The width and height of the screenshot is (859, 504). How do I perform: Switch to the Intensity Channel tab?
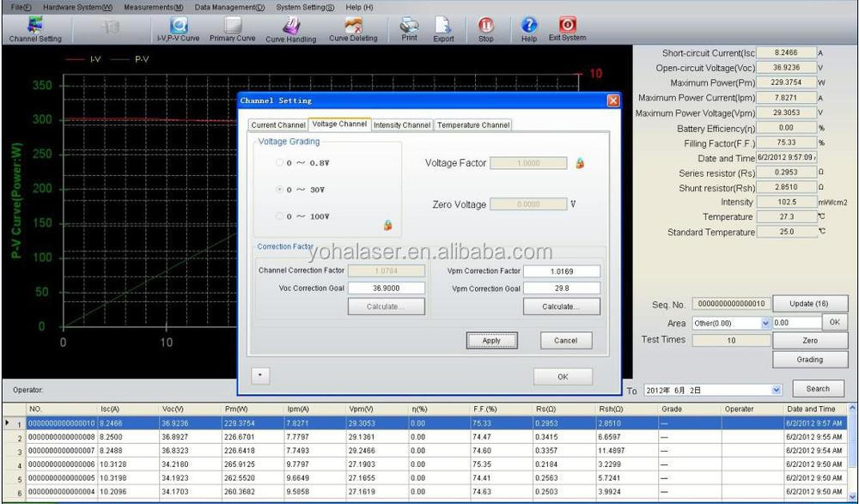coord(401,124)
